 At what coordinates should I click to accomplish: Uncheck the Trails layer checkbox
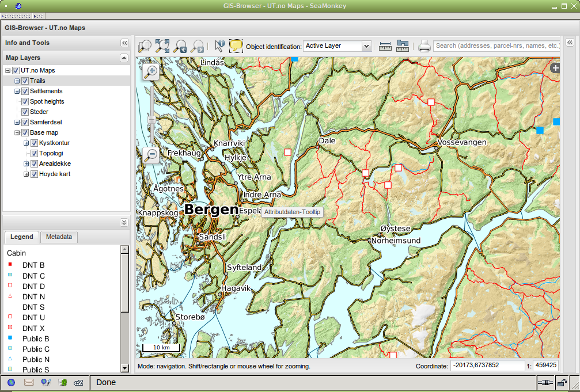pos(25,81)
